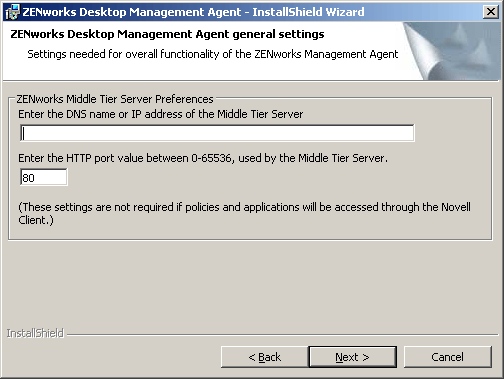Click the HTTP port field containing 80
Viewport: 504px width, 379px height.
(44, 177)
